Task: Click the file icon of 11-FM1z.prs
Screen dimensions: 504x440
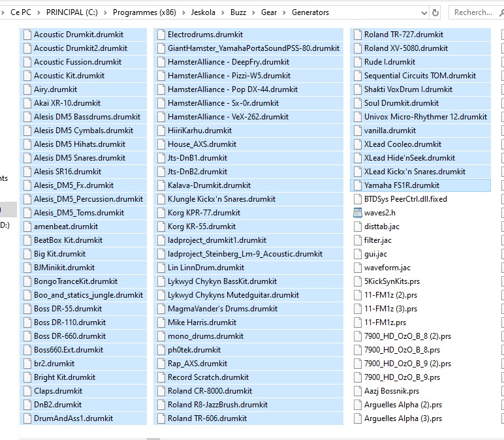Action: (357, 322)
